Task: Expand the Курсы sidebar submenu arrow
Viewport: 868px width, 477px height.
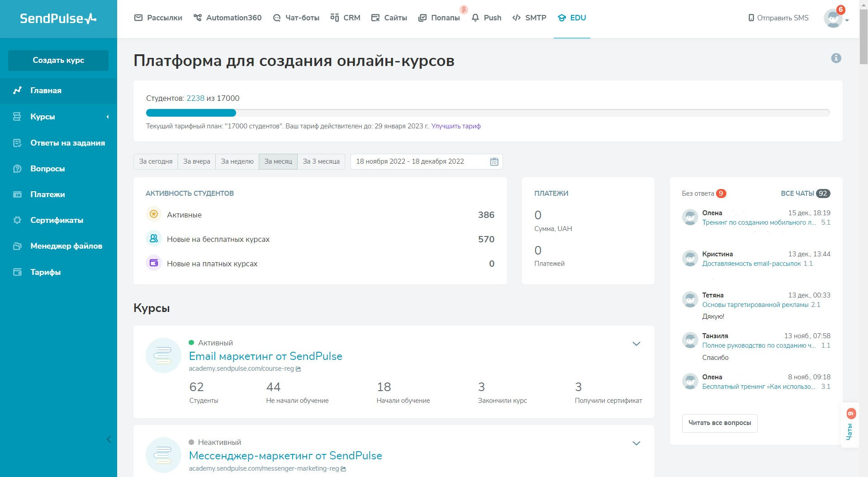Action: pyautogui.click(x=108, y=117)
